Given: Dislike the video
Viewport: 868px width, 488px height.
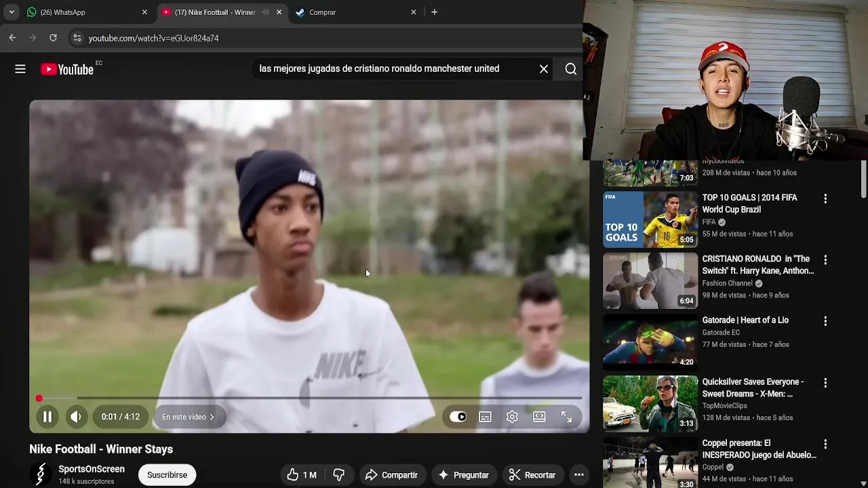Looking at the screenshot, I should [339, 475].
